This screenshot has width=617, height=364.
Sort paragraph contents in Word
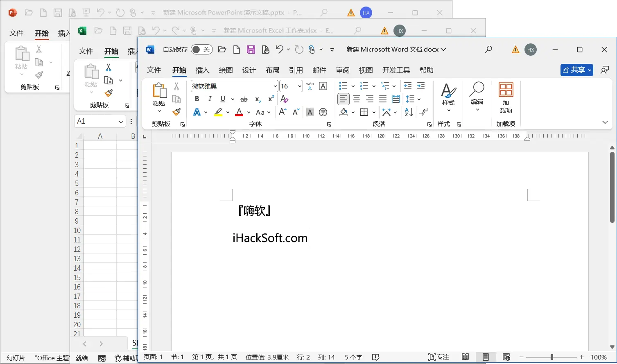coord(409,112)
